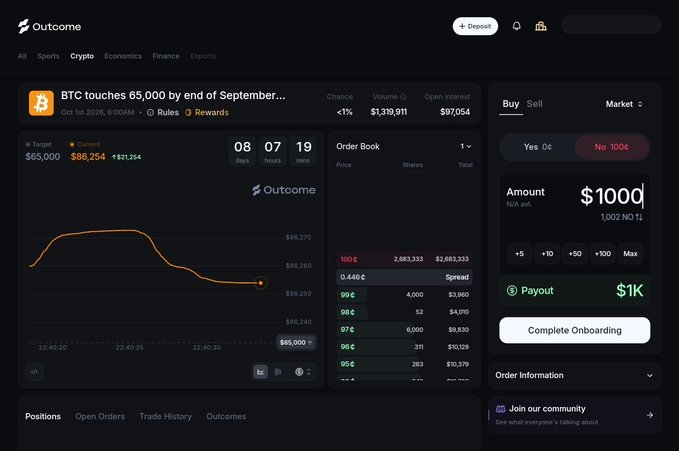Click the arrow on Join our community
Viewport: 679px width, 451px height.
tap(650, 415)
